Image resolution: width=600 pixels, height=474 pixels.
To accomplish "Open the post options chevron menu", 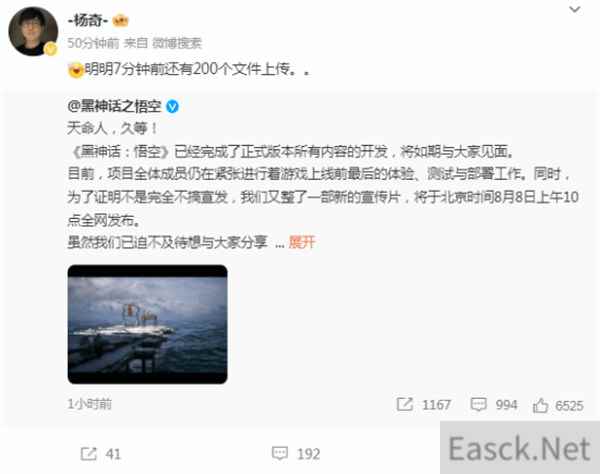I will click(575, 10).
